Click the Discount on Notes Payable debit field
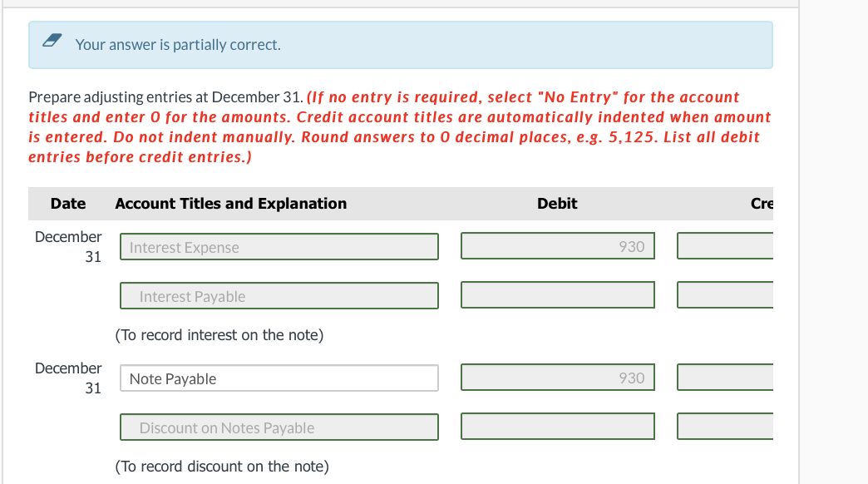Screen dimensions: 868x484 tap(557, 426)
